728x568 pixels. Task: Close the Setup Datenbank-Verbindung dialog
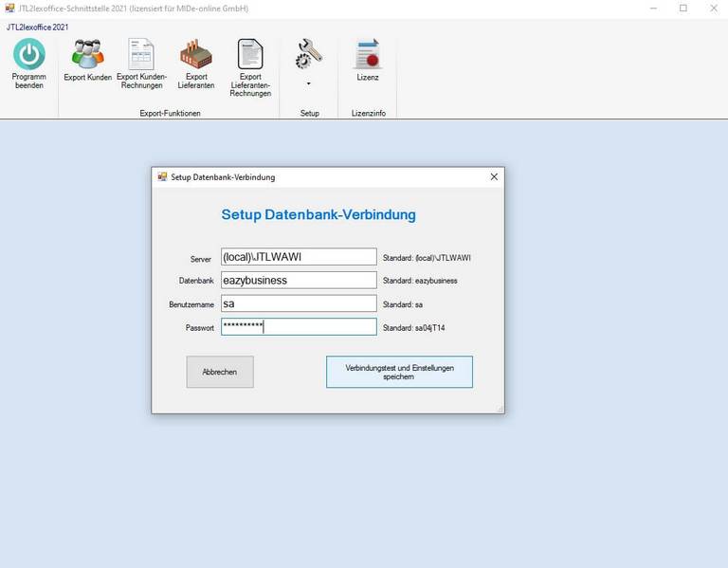point(493,177)
